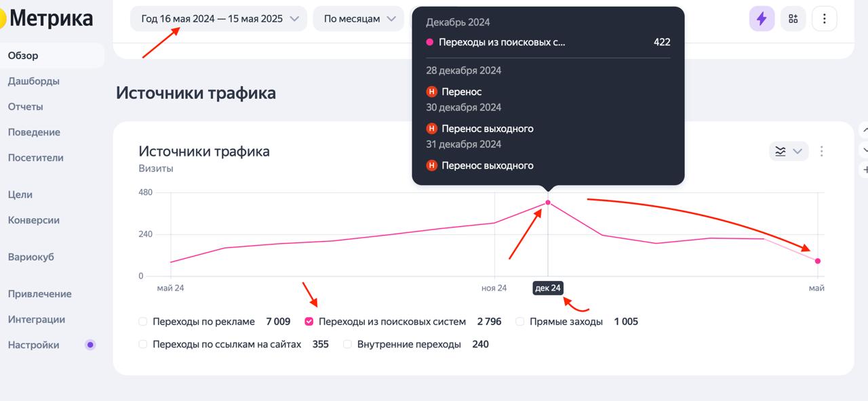Switch to the Дашборды section

tap(33, 81)
